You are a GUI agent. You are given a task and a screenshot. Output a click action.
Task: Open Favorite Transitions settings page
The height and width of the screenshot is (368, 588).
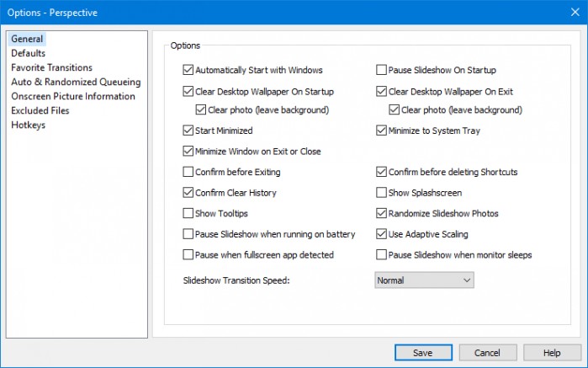point(51,67)
